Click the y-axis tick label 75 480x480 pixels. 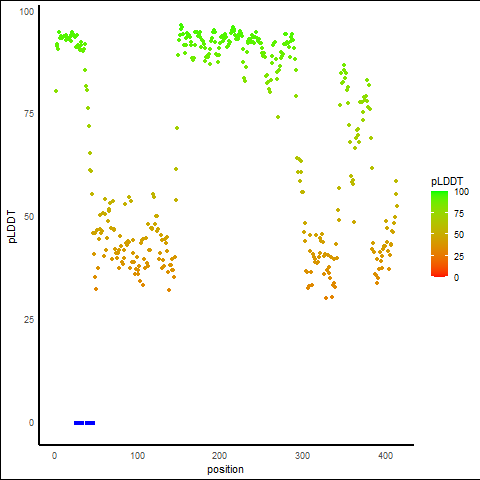(x=29, y=114)
